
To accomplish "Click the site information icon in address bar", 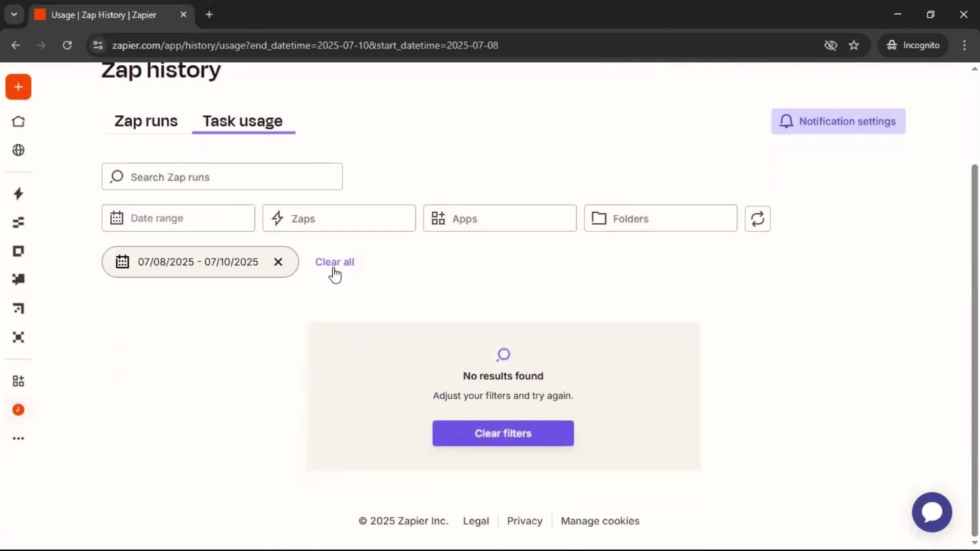I will tap(98, 45).
